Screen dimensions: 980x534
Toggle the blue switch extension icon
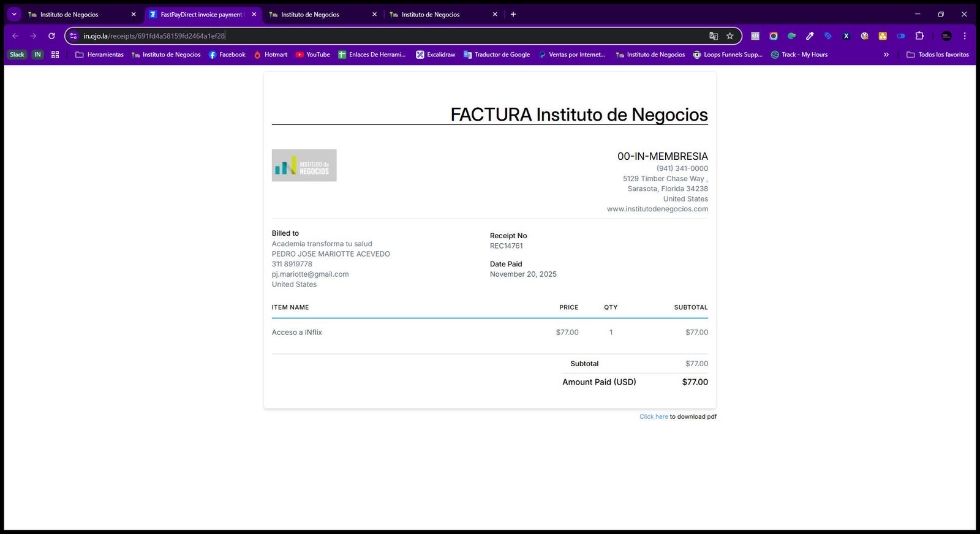coord(901,36)
